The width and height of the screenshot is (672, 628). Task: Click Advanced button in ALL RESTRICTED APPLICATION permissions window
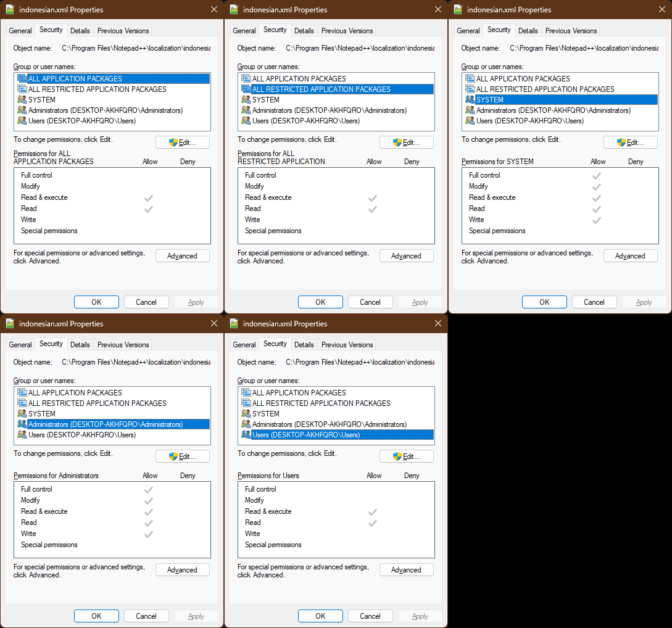406,256
